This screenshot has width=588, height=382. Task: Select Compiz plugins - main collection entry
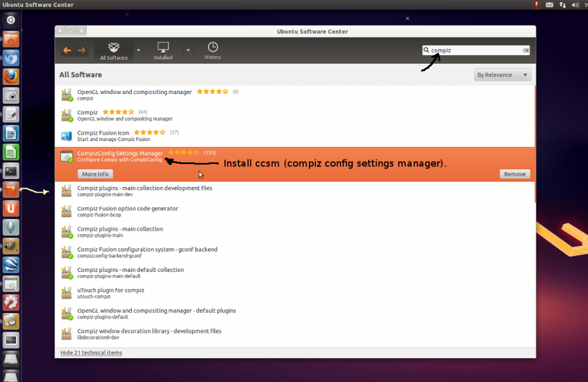point(295,232)
